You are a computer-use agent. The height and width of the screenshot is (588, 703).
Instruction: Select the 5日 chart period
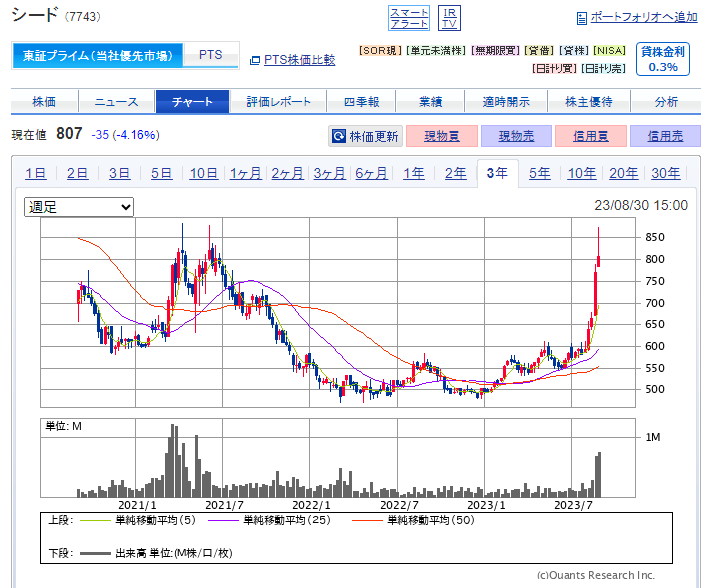161,173
